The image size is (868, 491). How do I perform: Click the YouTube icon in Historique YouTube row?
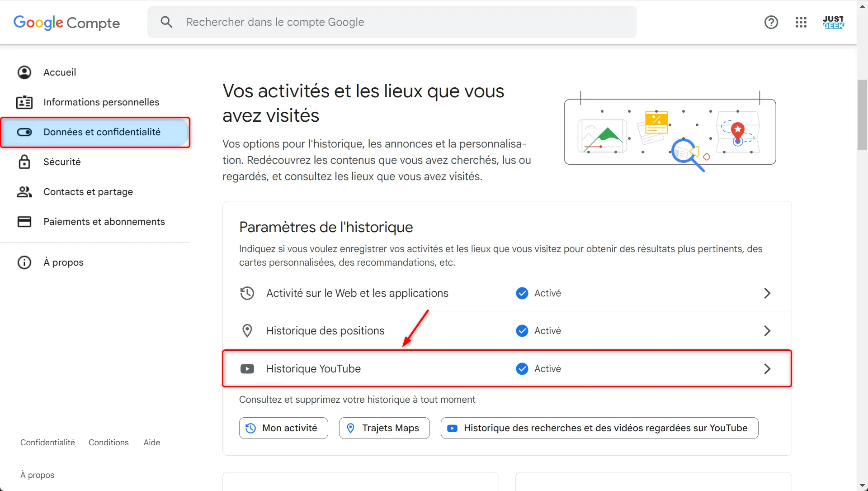(247, 369)
